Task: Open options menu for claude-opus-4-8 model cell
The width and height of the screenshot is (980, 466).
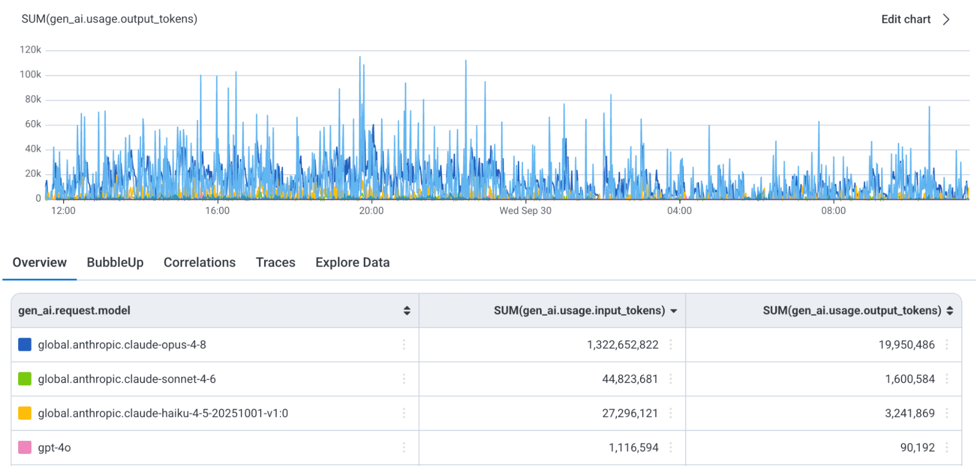Action: coord(404,344)
